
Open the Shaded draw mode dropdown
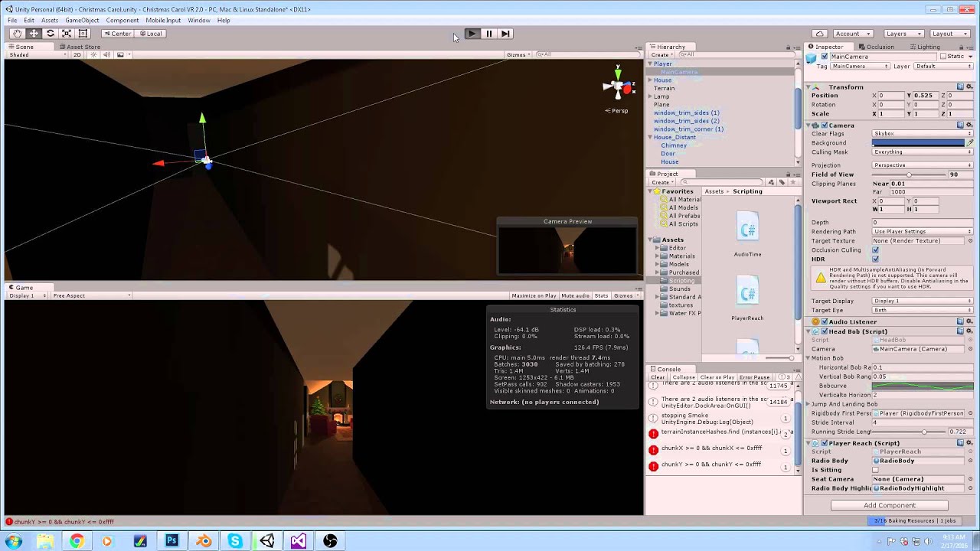click(x=37, y=55)
